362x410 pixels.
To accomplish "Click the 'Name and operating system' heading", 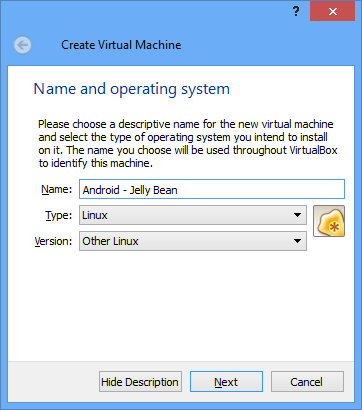I will pyautogui.click(x=132, y=89).
